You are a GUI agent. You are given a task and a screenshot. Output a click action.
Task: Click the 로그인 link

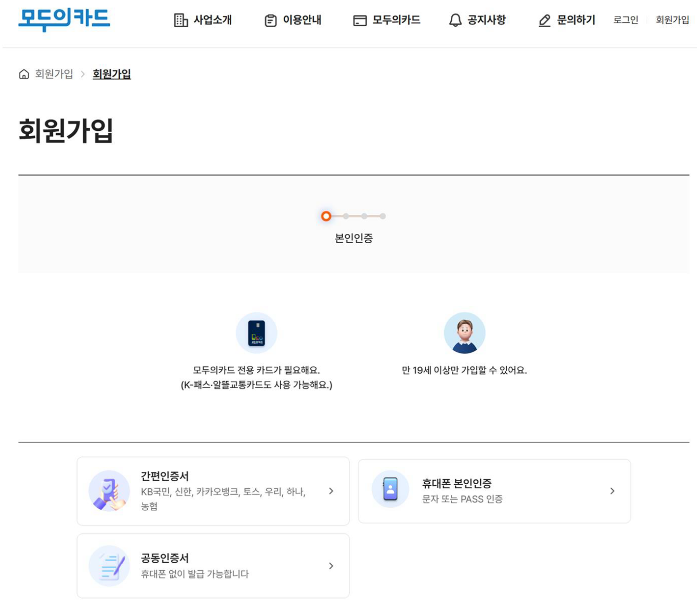626,20
